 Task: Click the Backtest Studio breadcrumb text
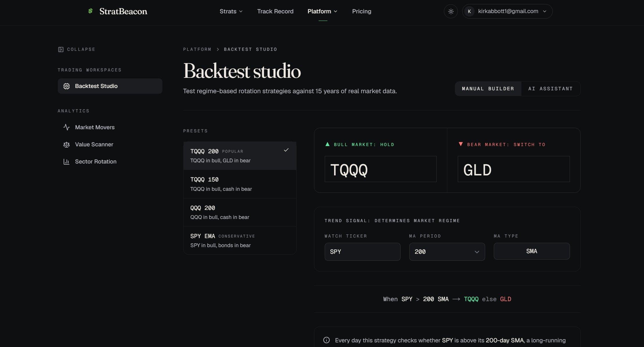click(x=250, y=49)
